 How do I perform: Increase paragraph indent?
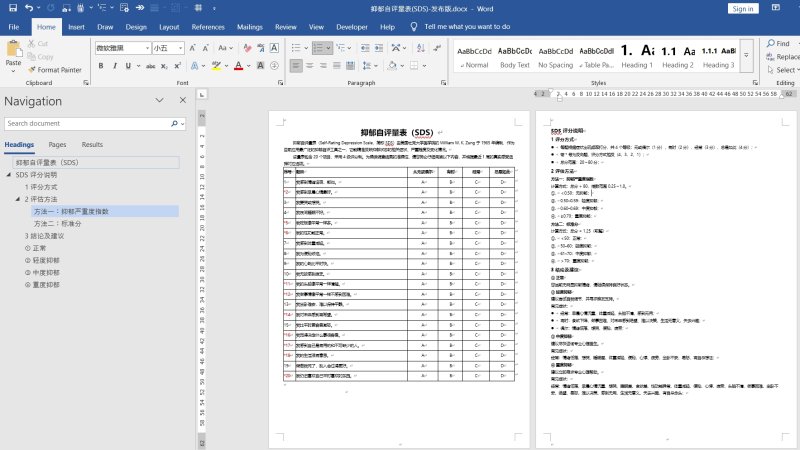click(x=379, y=48)
